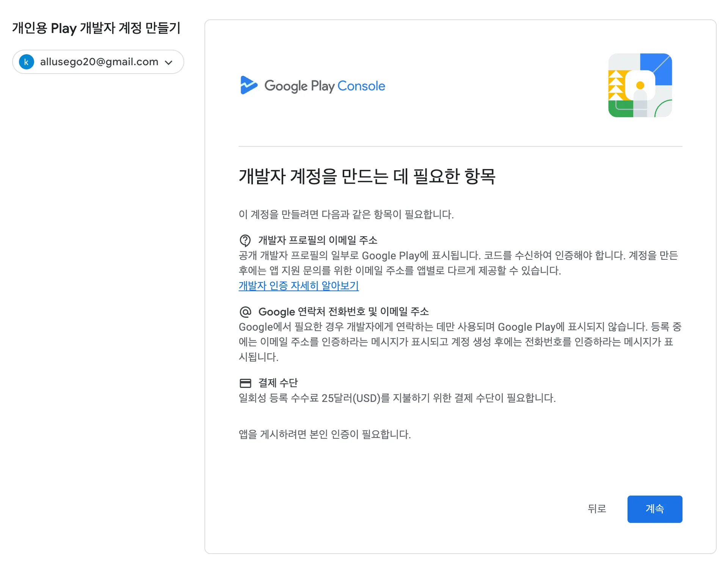Click the colorful developer illustration image
The width and height of the screenshot is (728, 579).
[x=640, y=85]
